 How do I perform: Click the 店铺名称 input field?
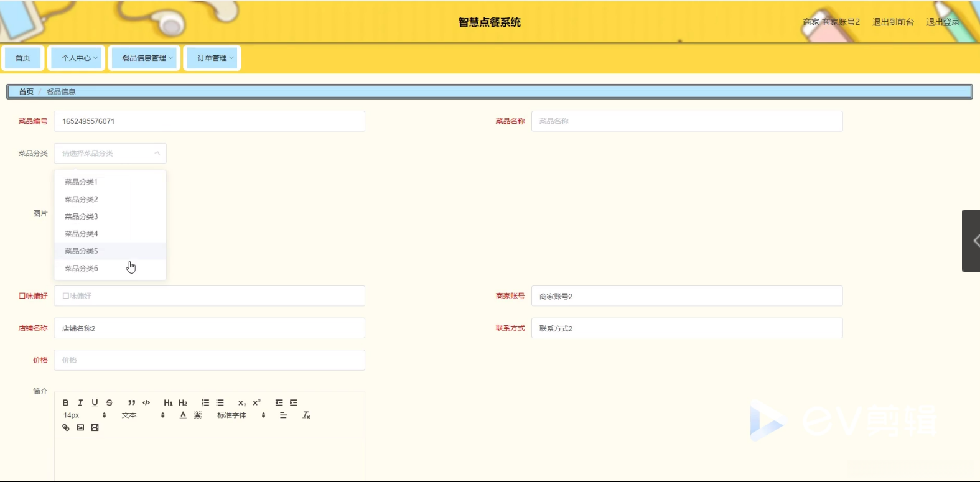click(x=210, y=328)
